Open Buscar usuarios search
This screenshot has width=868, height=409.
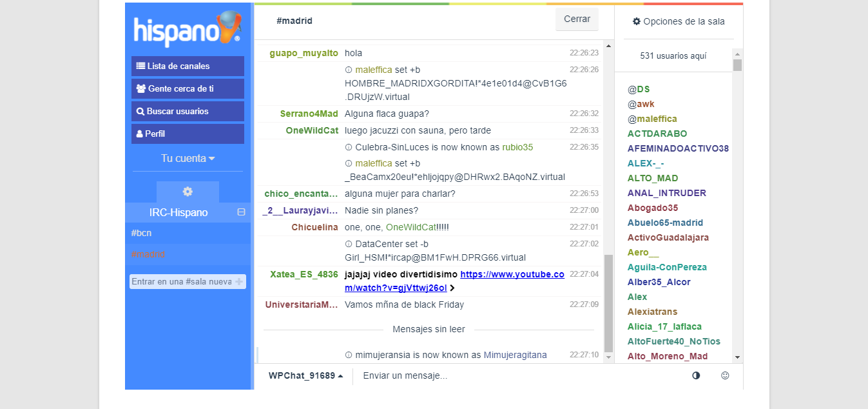point(188,111)
